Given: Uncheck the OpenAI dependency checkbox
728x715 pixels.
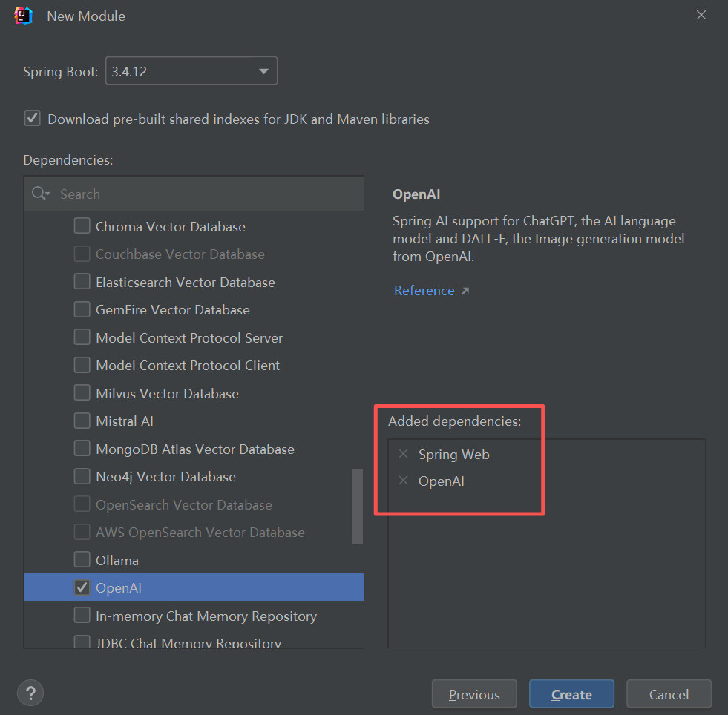Looking at the screenshot, I should 82,587.
